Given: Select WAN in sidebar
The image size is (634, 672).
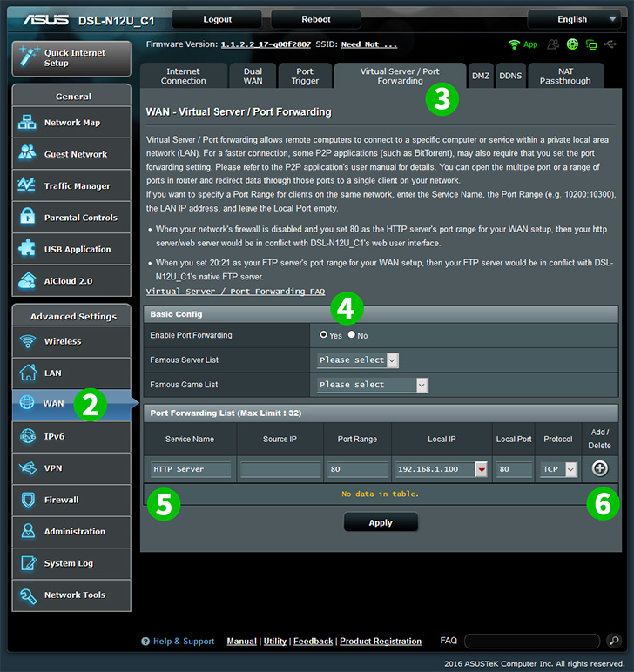Looking at the screenshot, I should click(x=71, y=404).
